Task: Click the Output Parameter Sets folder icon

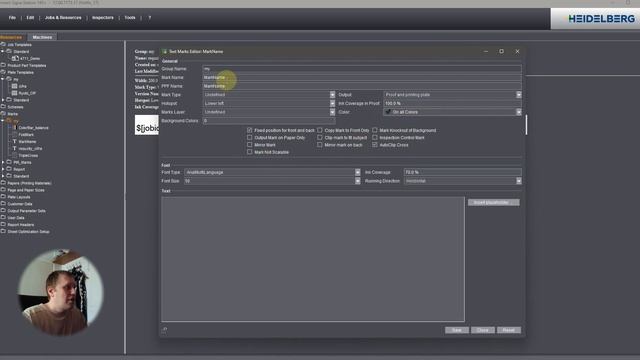Action: click(3, 211)
